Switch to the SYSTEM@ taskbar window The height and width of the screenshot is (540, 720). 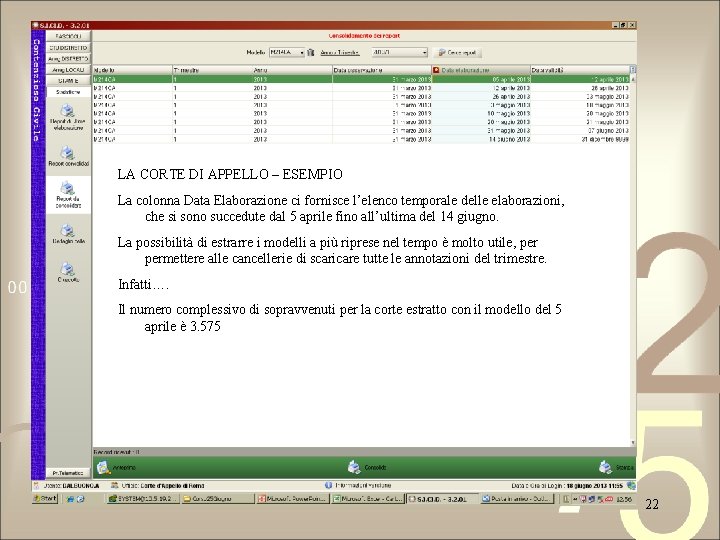pos(142,499)
